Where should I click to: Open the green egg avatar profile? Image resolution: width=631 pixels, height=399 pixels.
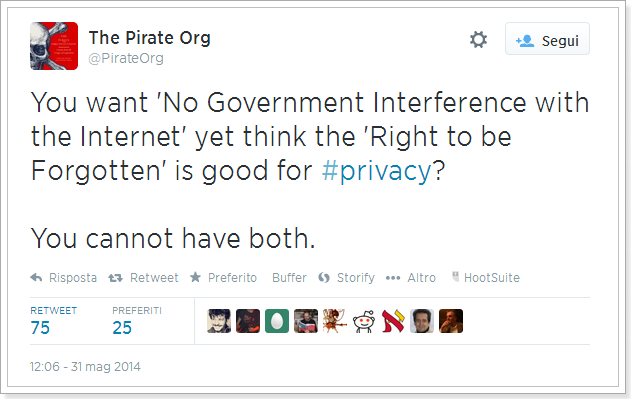click(x=277, y=321)
